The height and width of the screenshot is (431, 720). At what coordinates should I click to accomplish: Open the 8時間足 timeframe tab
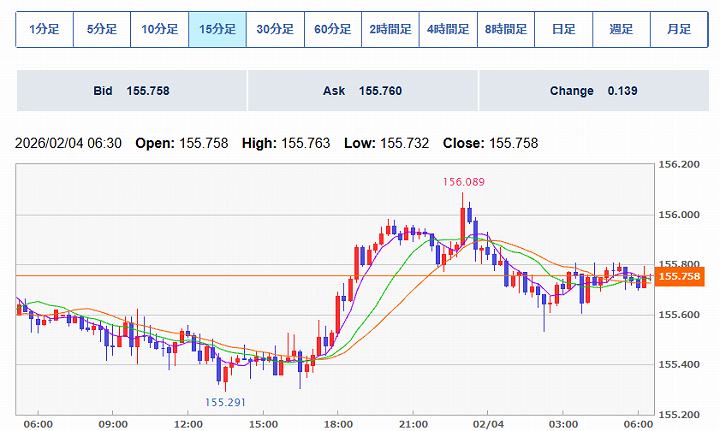506,30
